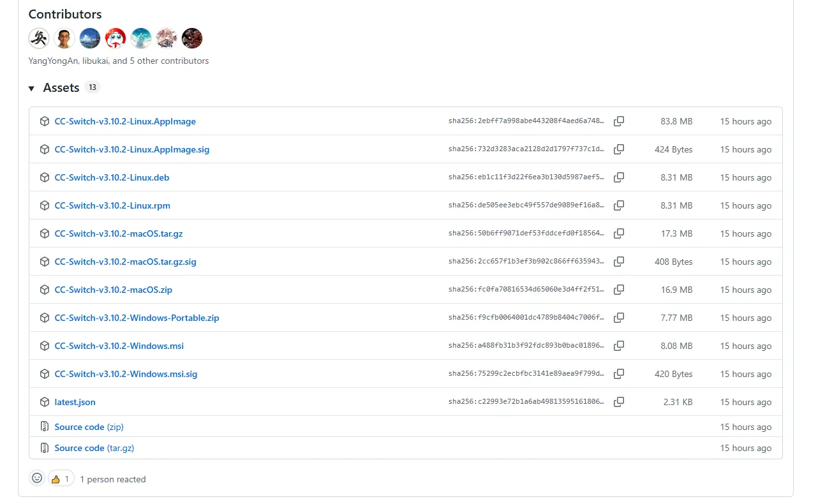Collapse the Assets section triangle
Screen dimensions: 825x504
[x=31, y=88]
